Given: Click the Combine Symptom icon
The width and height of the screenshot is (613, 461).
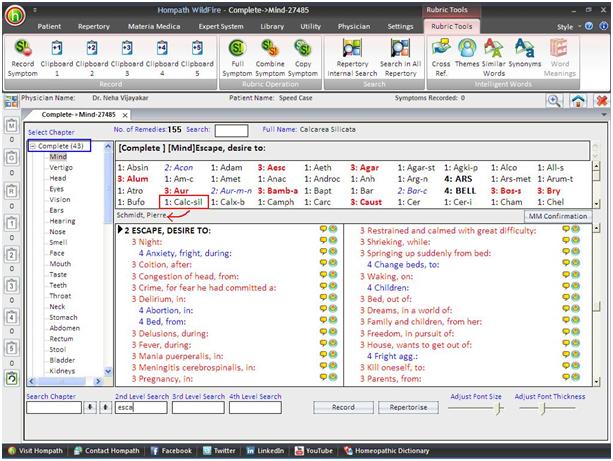Looking at the screenshot, I should point(270,48).
